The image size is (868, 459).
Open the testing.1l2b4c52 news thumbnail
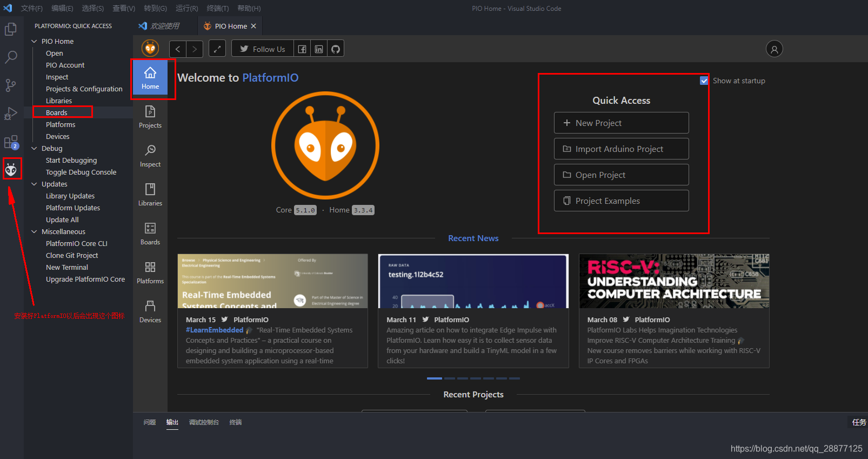[x=473, y=281]
